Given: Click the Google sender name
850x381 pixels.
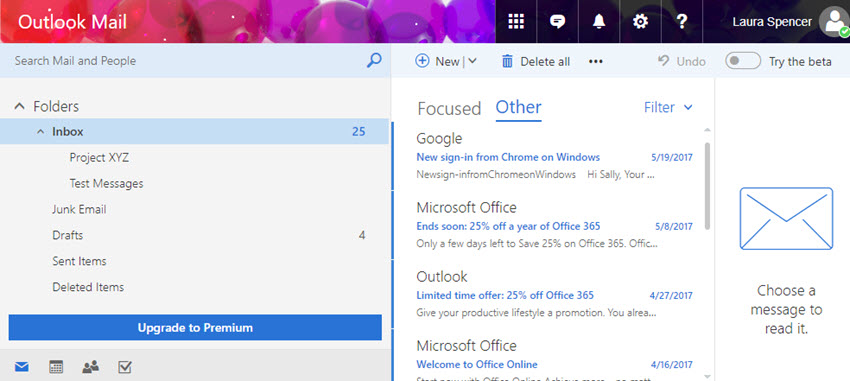Looking at the screenshot, I should [x=439, y=139].
